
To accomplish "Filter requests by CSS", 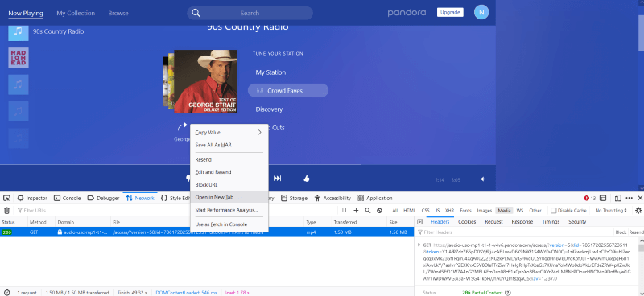I will tap(426, 211).
